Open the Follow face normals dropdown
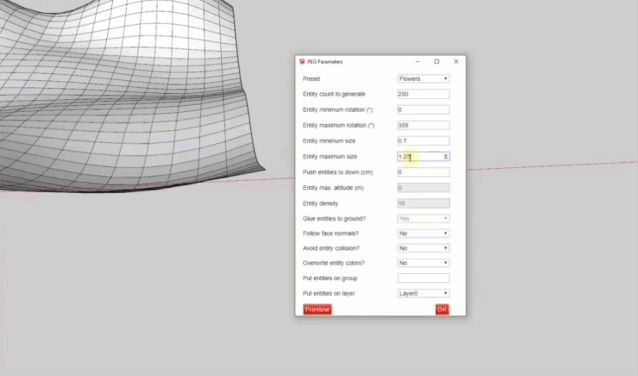Screen dimensions: 638x376 point(423,233)
